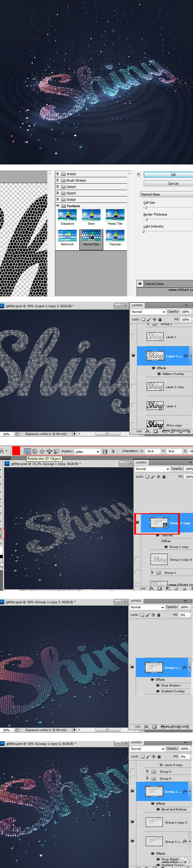Click LAYERS tab in Group 1 copy 6 window

136,742
